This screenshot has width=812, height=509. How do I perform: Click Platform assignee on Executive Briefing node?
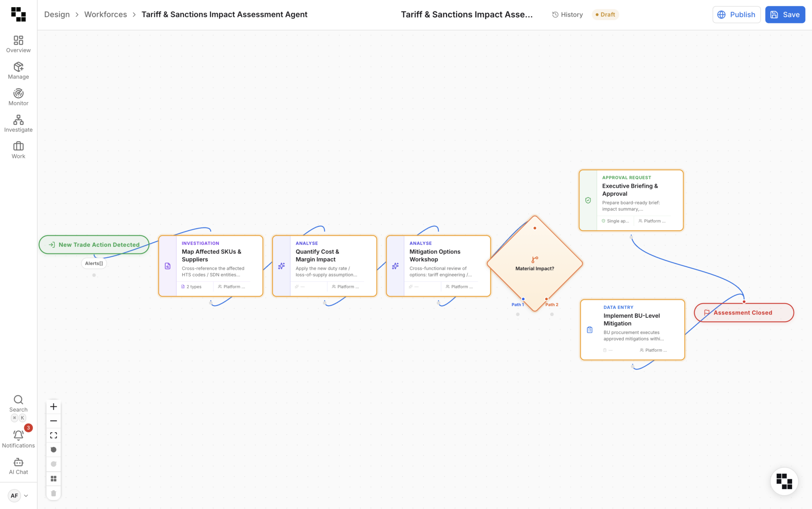pyautogui.click(x=652, y=221)
